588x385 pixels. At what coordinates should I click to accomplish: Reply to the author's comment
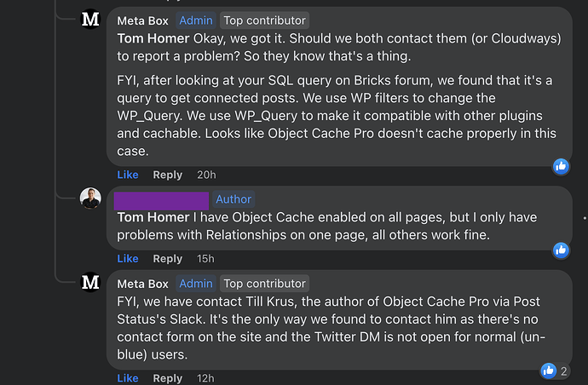(168, 258)
